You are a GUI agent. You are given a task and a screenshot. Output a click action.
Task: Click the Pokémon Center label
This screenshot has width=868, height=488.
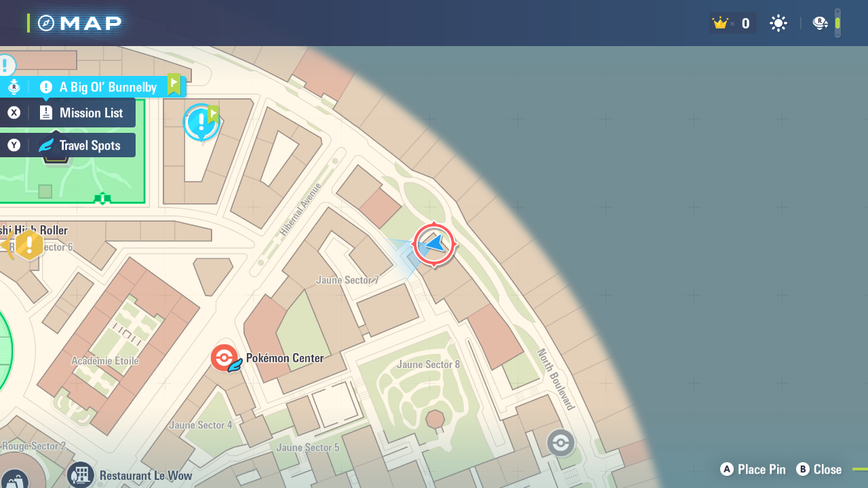click(x=285, y=358)
